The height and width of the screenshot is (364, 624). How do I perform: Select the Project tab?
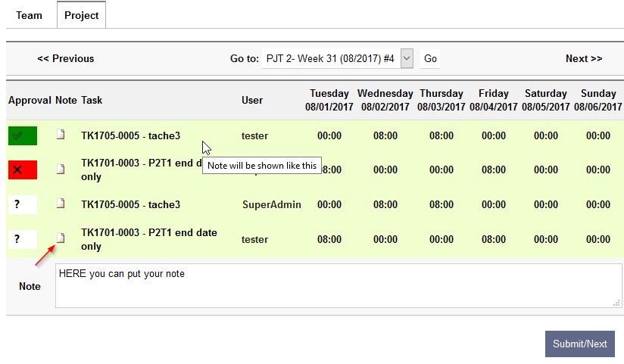pyautogui.click(x=82, y=15)
